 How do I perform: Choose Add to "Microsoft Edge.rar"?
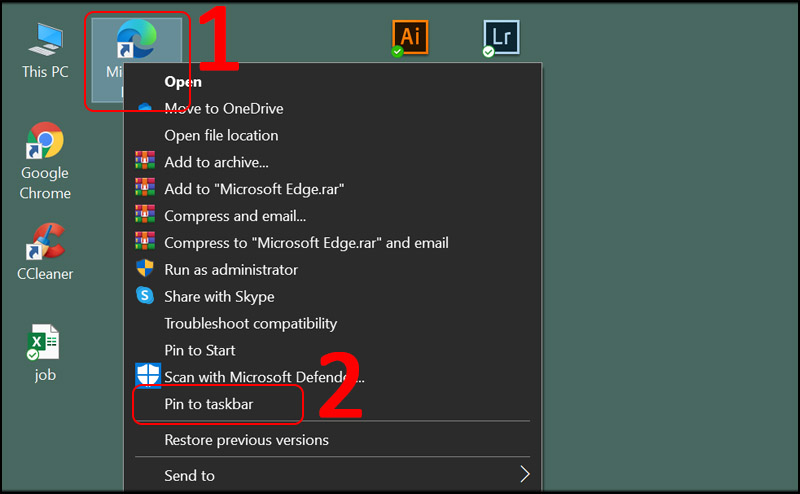pos(254,189)
